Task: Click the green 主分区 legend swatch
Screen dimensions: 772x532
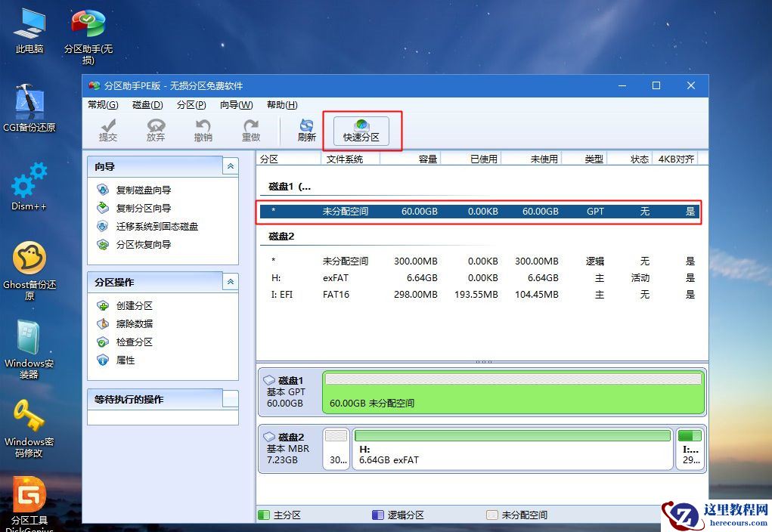Action: click(263, 514)
